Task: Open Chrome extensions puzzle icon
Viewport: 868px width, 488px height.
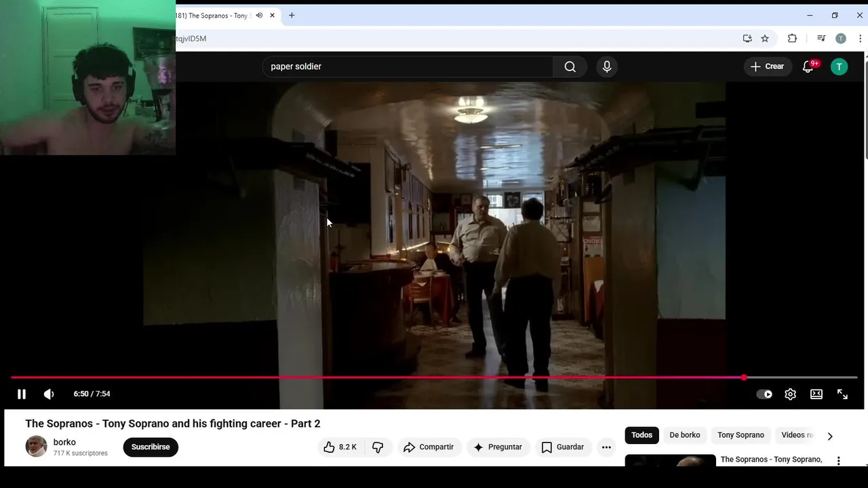Action: [792, 39]
